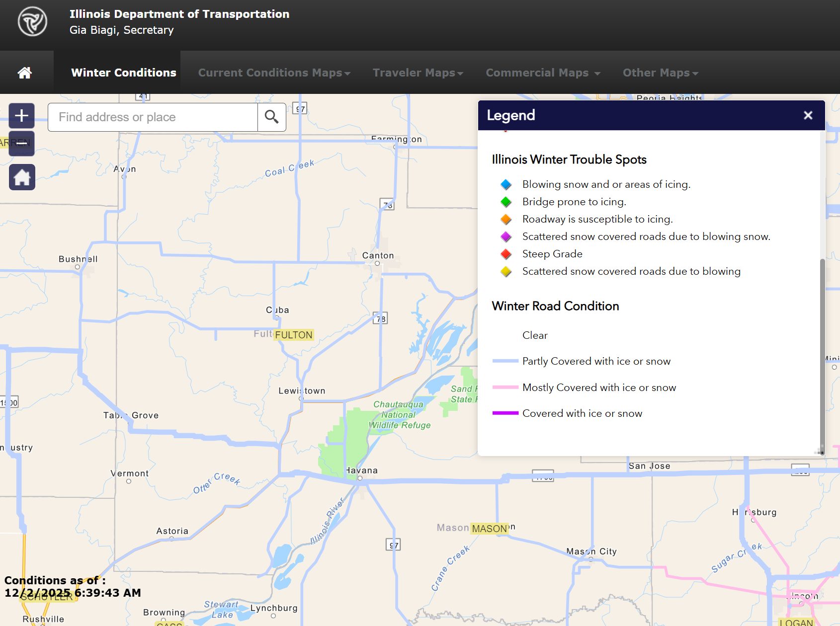This screenshot has width=840, height=626.
Task: Click the Clear road condition entry
Action: [x=535, y=335]
